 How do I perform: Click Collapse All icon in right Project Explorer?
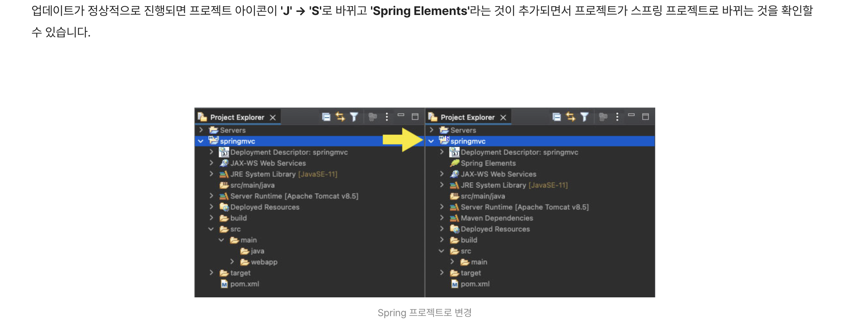(557, 117)
